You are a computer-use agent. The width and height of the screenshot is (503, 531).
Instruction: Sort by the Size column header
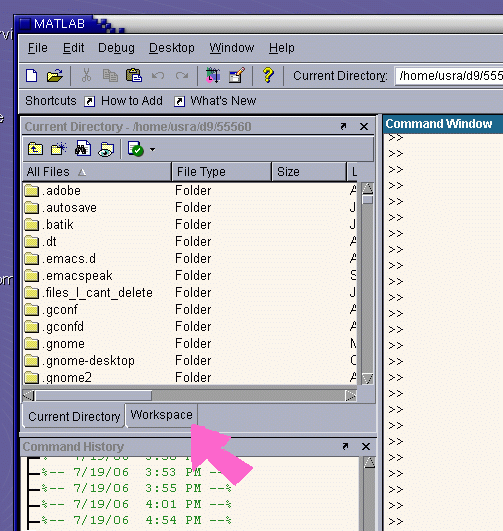click(309, 172)
